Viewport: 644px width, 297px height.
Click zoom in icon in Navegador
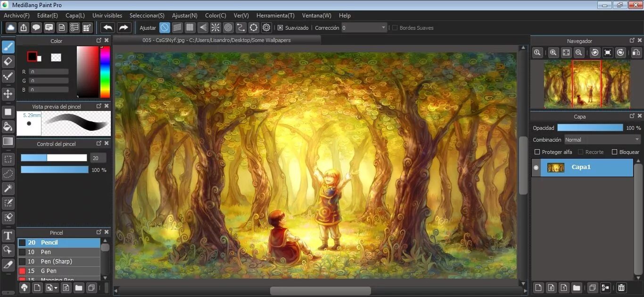(553, 52)
